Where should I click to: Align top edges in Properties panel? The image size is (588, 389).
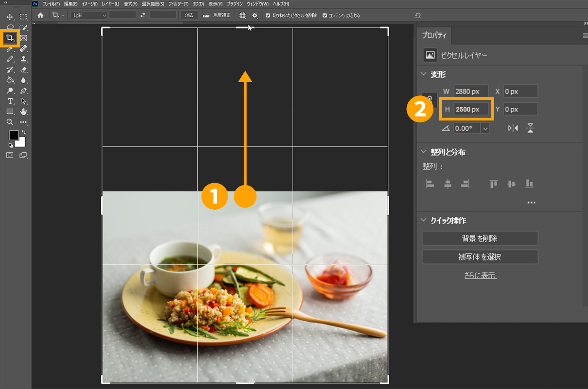click(494, 184)
